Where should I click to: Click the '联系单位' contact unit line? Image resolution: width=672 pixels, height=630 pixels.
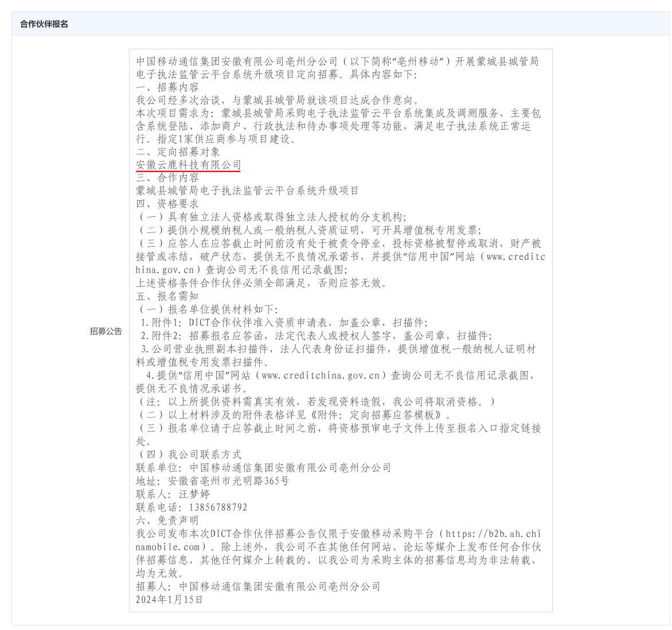pyautogui.click(x=263, y=468)
